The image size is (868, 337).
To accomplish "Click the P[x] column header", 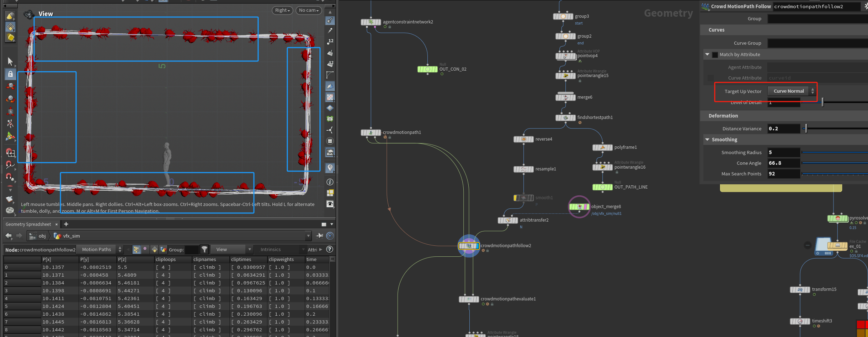I will pyautogui.click(x=60, y=260).
